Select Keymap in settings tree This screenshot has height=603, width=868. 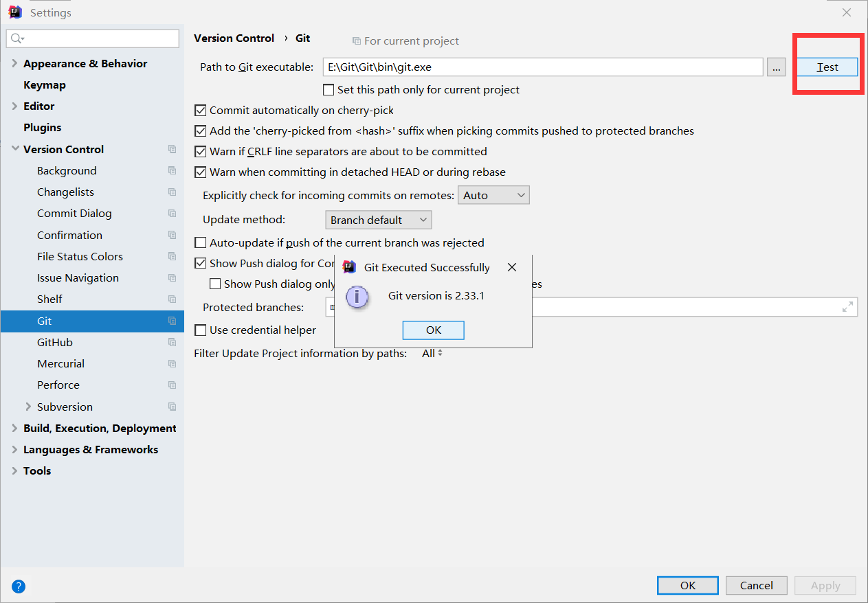45,84
